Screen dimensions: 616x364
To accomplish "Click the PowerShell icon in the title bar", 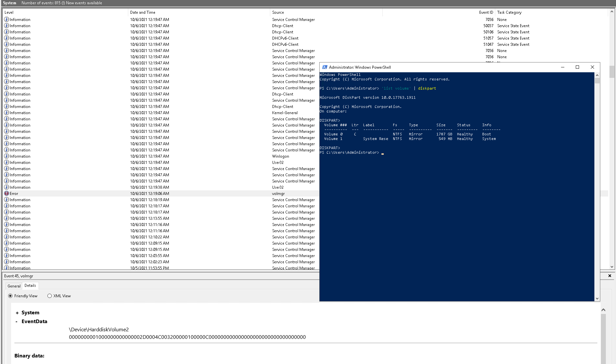I will (x=325, y=67).
